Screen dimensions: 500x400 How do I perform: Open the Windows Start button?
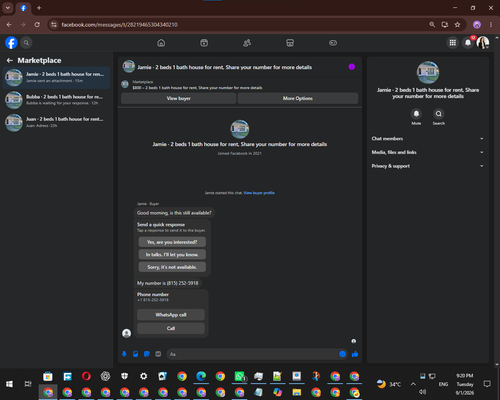pos(9,384)
